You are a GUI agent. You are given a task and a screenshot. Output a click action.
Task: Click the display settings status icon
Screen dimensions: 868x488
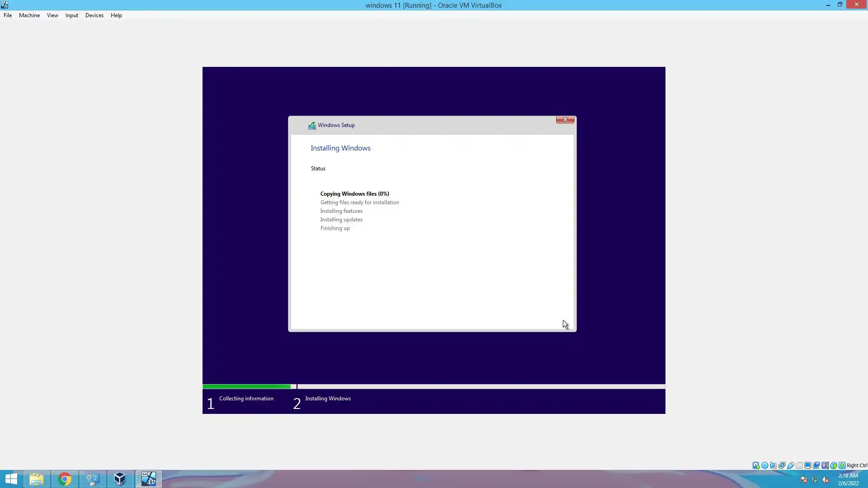click(x=807, y=465)
